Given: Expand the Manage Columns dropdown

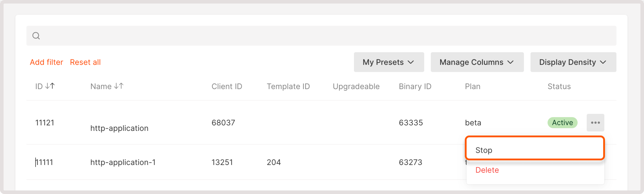Looking at the screenshot, I should coord(477,62).
